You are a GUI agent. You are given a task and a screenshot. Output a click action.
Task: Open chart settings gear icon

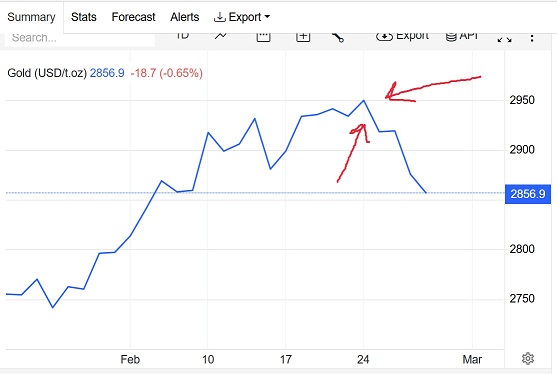click(528, 359)
